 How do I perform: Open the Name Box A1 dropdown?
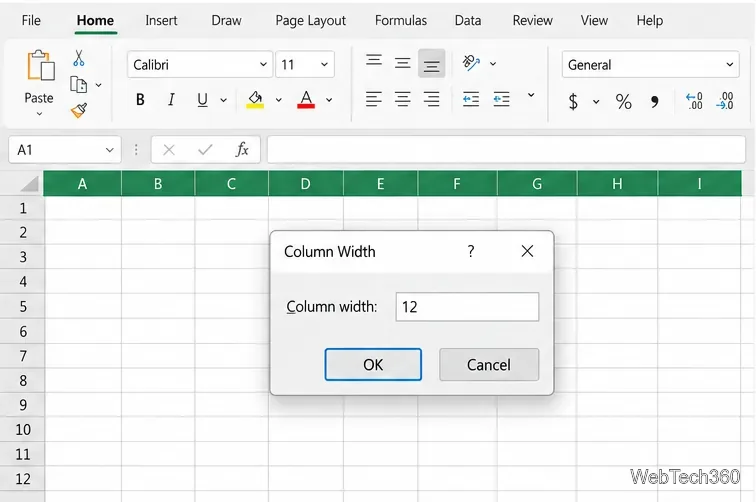click(x=109, y=150)
